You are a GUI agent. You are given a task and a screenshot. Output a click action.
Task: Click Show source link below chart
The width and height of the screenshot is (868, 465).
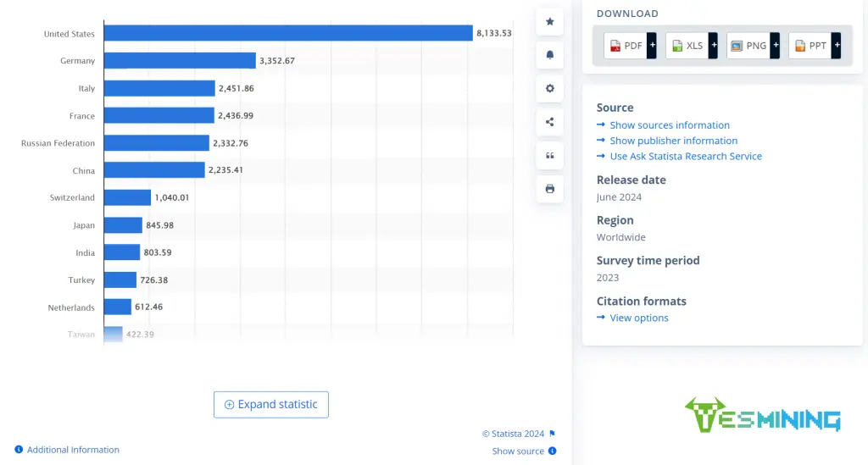coord(518,451)
